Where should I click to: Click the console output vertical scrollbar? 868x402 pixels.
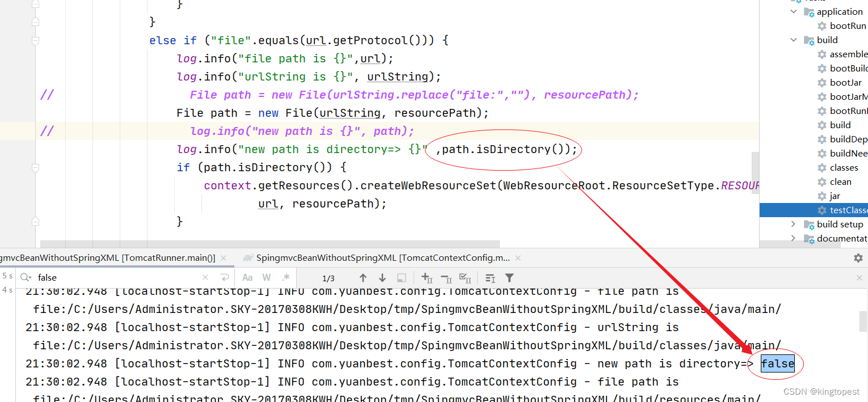coord(863,321)
